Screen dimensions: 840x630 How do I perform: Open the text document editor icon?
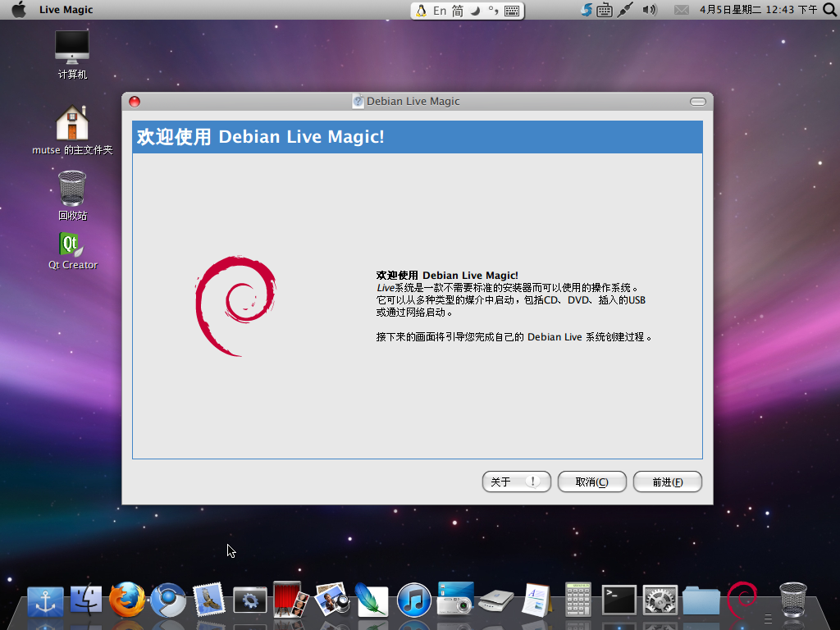pos(536,600)
